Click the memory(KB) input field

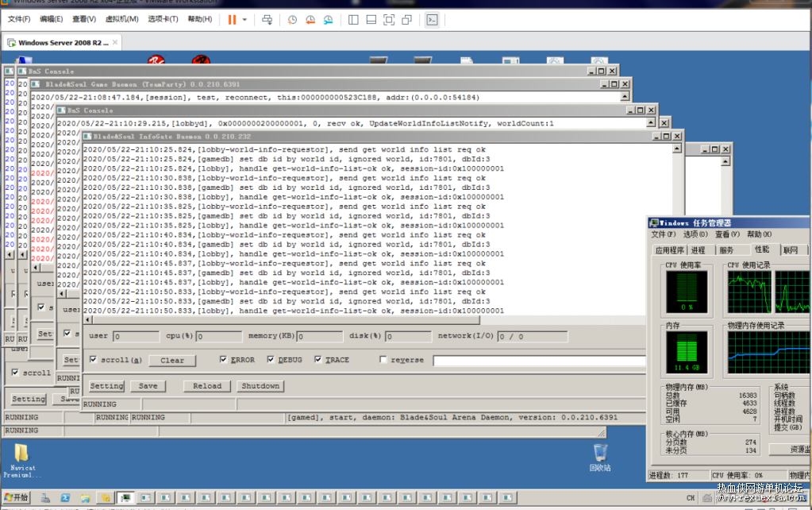[320, 336]
